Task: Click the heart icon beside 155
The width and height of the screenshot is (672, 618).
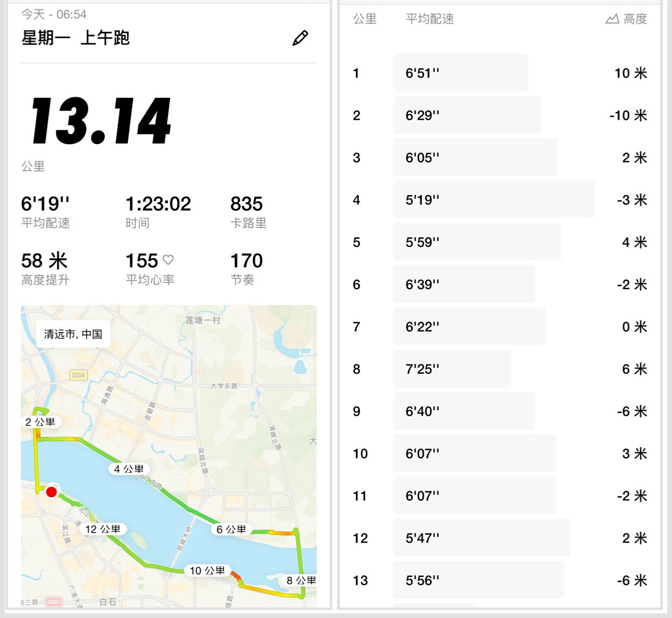Action: coord(168,260)
